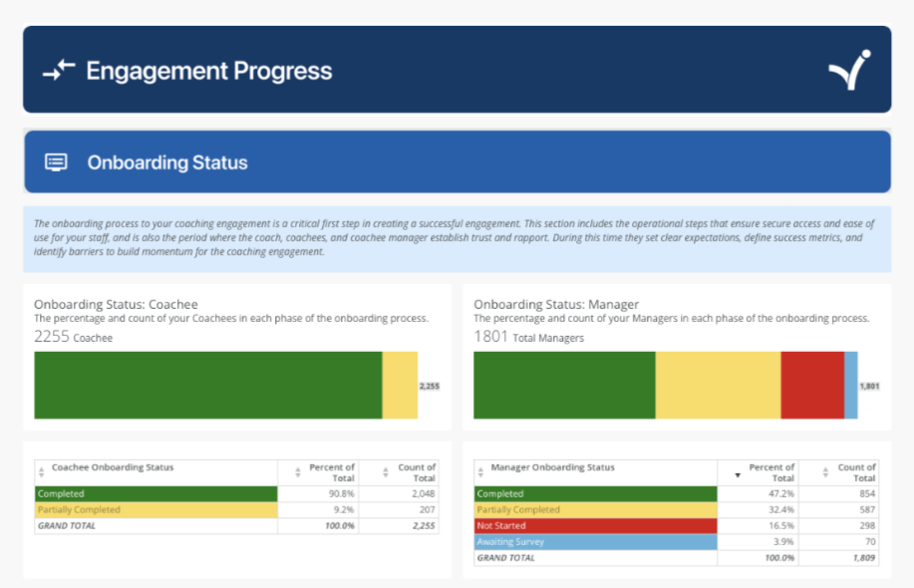Click red Not Started segment in Manager bar

(811, 385)
